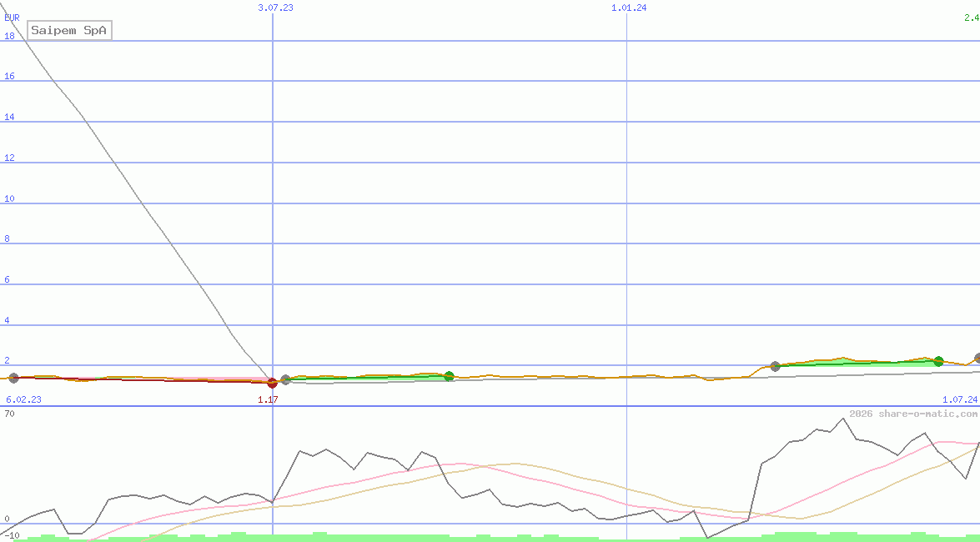Click the Saipem SpA title label
Image resolution: width=980 pixels, height=542 pixels.
[69, 31]
